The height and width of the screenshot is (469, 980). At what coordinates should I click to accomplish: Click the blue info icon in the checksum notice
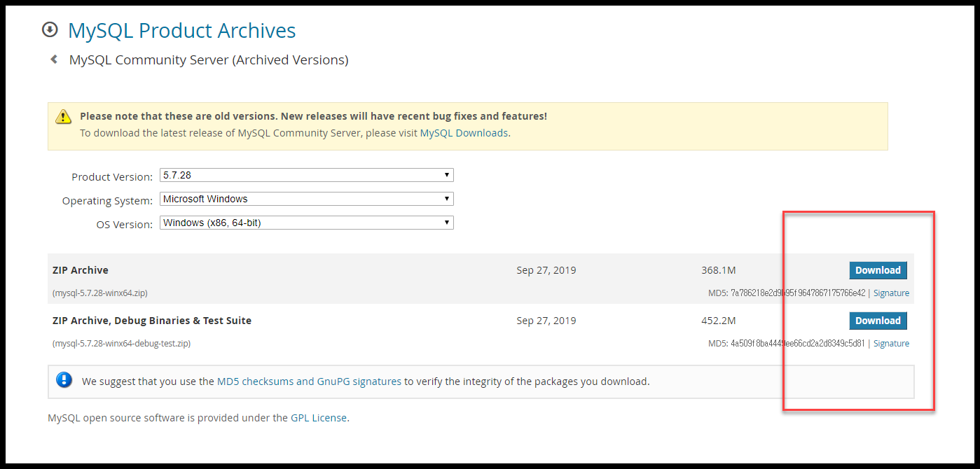(x=64, y=381)
